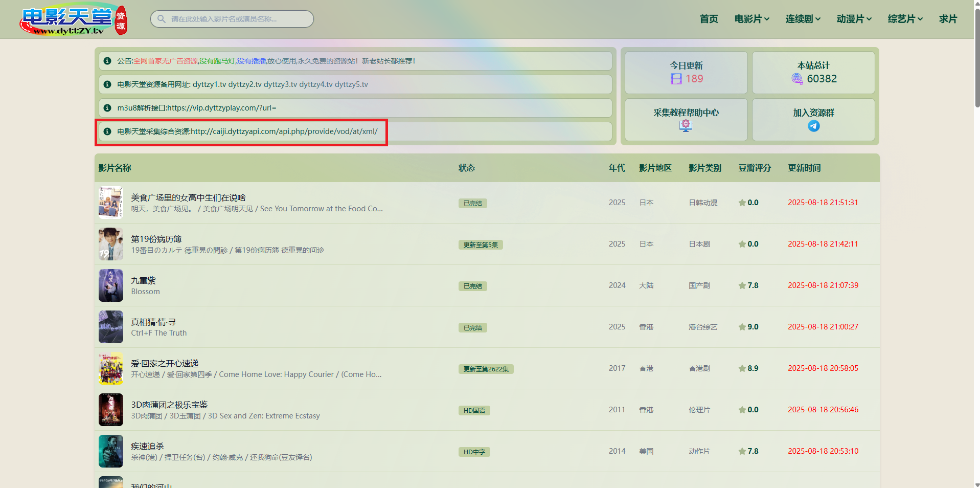The width and height of the screenshot is (980, 488).
Task: Click the film icon under 今日更新
Action: [x=676, y=79]
